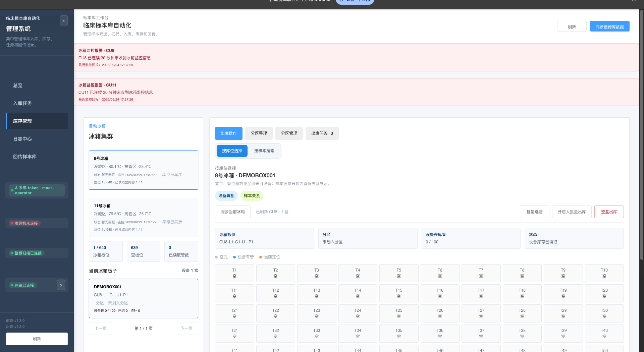Select the 11号冰箱 card
This screenshot has width=644, height=352.
pos(144,217)
